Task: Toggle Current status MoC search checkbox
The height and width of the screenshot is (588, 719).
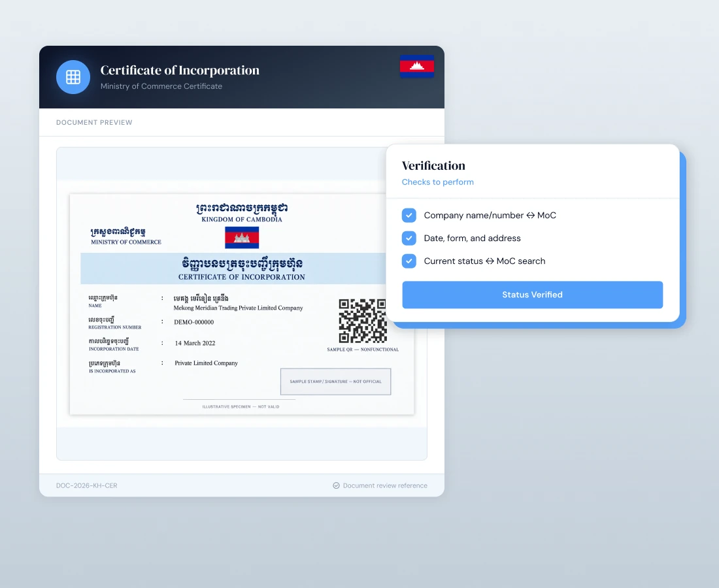Action: (409, 261)
